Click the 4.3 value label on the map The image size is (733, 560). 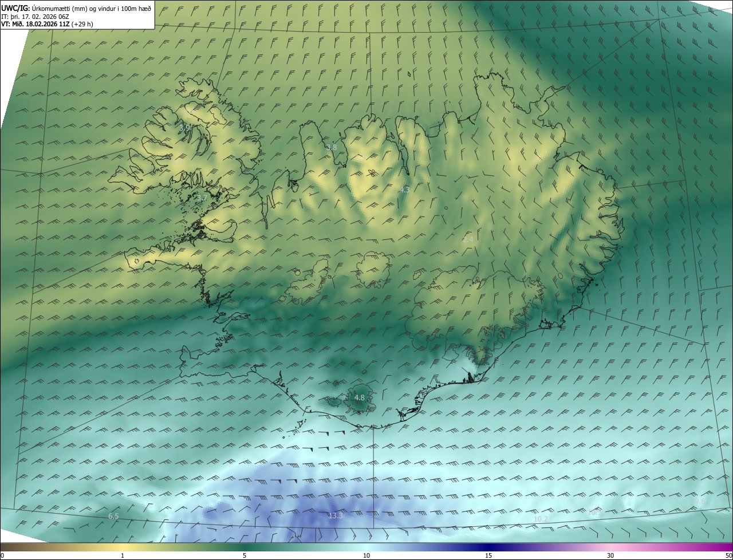click(x=404, y=189)
